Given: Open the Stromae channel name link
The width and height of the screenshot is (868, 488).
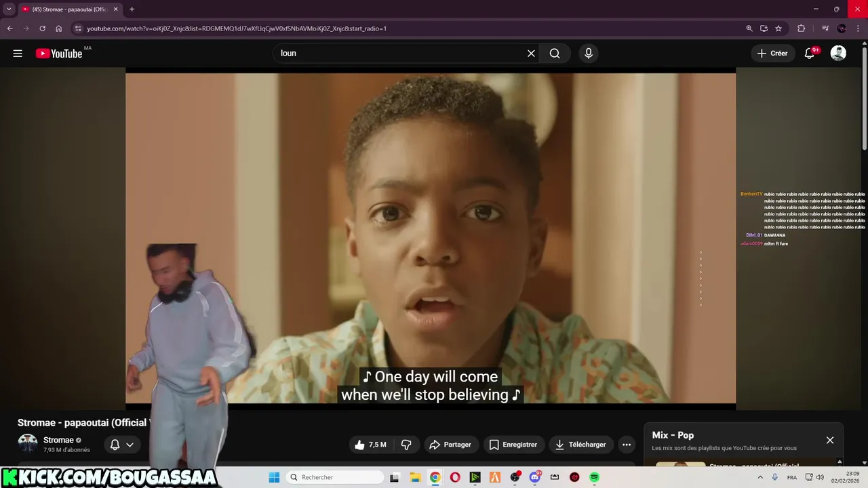Looking at the screenshot, I should pyautogui.click(x=58, y=440).
